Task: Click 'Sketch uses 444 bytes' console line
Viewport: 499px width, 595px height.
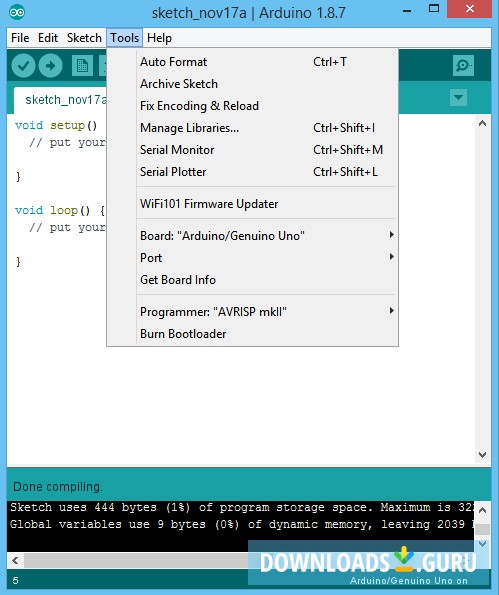Action: click(242, 507)
